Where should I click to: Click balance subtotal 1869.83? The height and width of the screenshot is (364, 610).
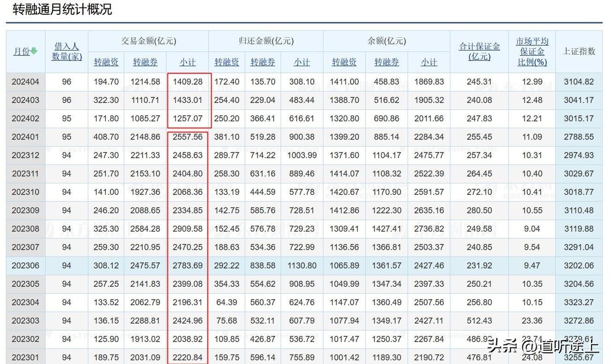click(429, 82)
